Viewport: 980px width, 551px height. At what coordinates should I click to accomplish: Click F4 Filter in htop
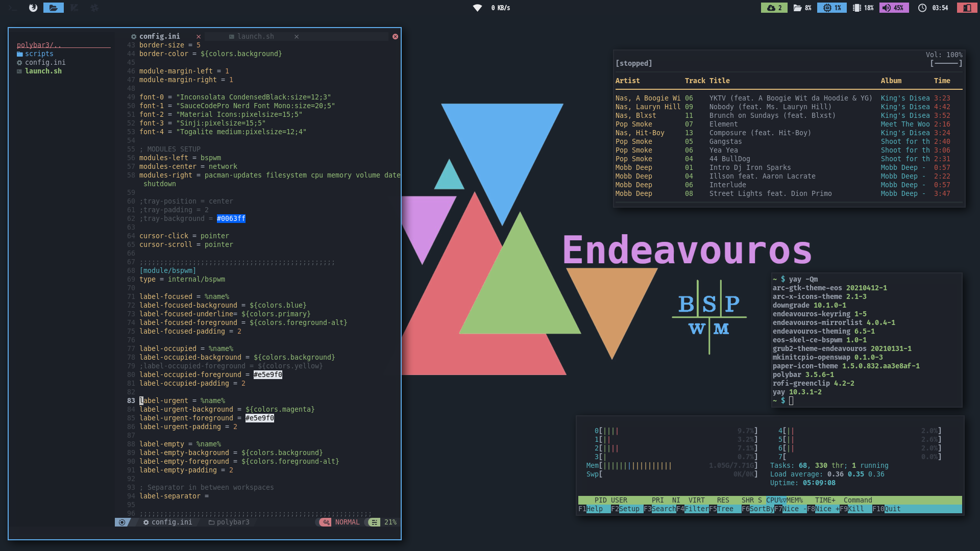[x=693, y=509]
